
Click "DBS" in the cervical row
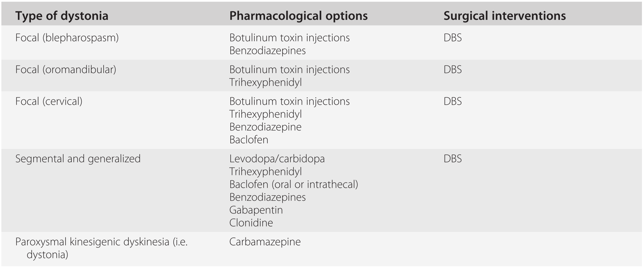[x=452, y=102]
